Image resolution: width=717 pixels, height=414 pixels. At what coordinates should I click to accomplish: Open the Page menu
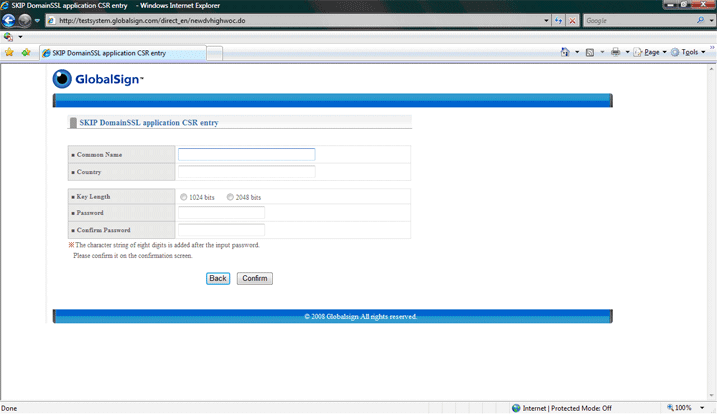click(x=650, y=52)
